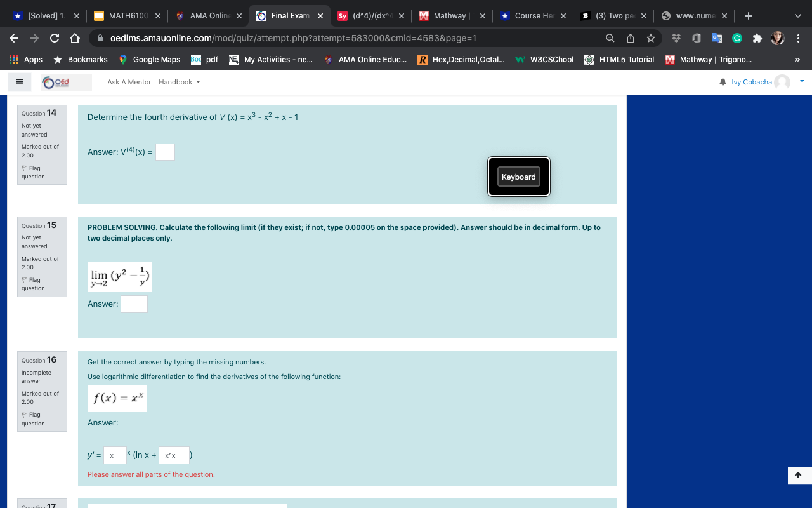Viewport: 812px width, 508px height.
Task: Open the bookmarks overflow chevron
Action: [x=797, y=60]
